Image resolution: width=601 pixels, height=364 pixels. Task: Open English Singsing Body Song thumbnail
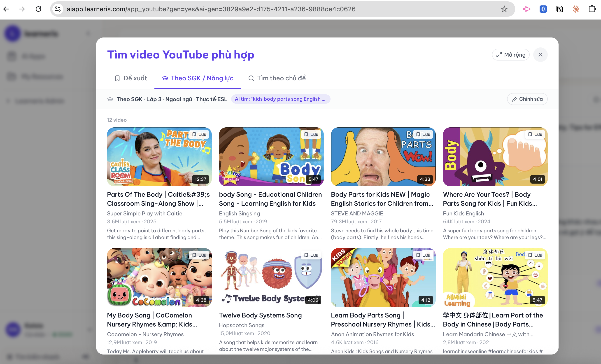pos(271,157)
